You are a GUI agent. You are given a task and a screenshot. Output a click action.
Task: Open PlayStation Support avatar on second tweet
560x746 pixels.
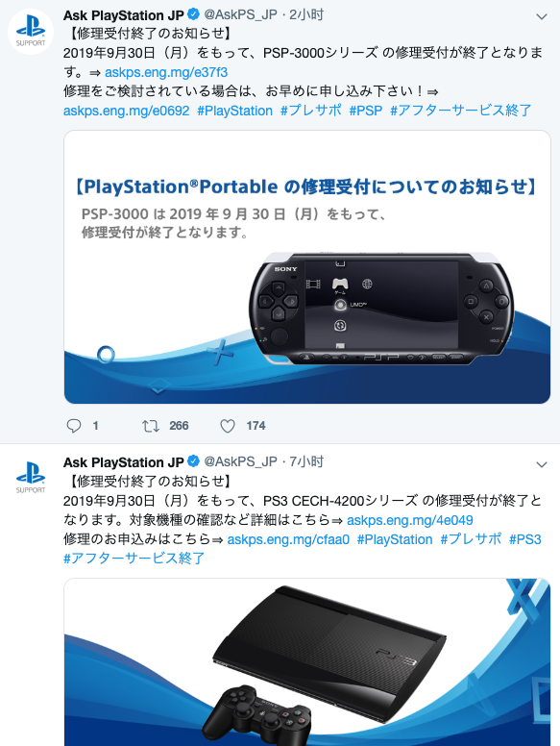point(31,477)
